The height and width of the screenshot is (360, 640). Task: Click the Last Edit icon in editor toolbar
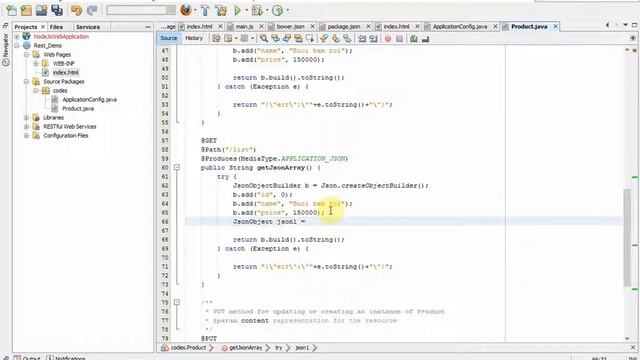point(216,38)
